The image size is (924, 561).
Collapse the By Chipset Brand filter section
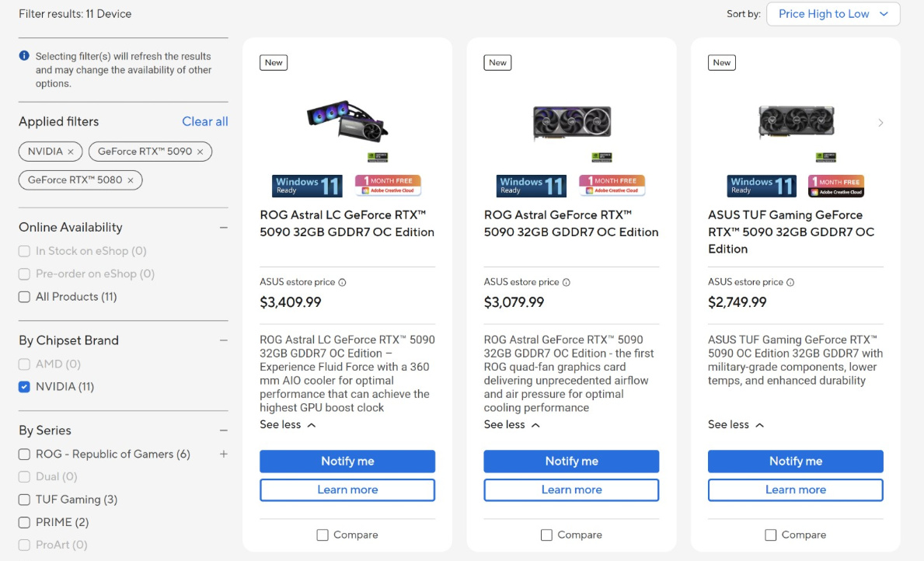click(224, 340)
